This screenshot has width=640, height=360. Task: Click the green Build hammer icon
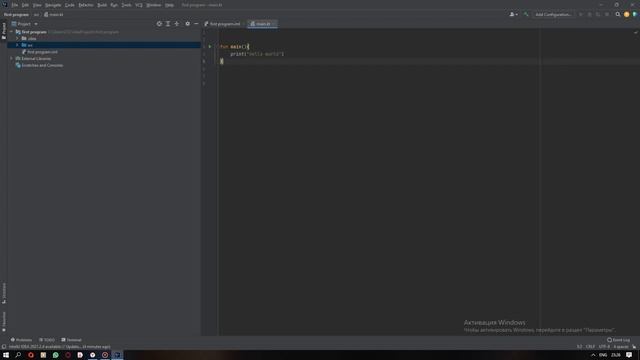pos(526,14)
